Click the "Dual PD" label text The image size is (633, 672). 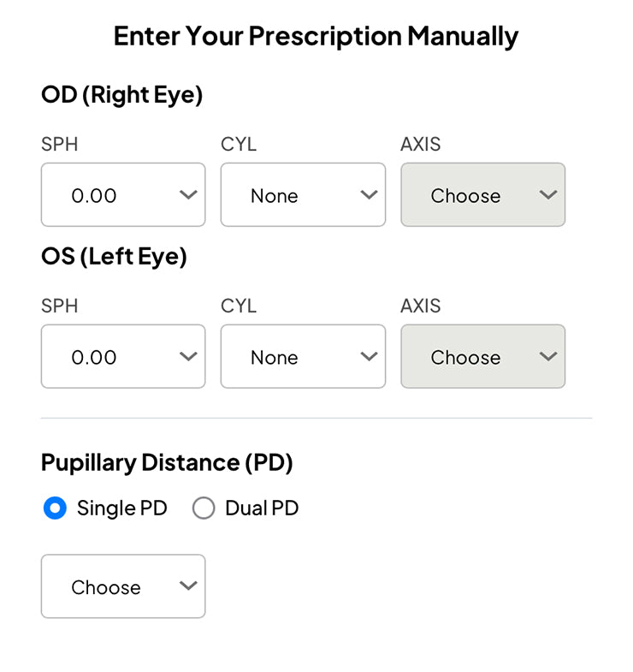coord(262,508)
